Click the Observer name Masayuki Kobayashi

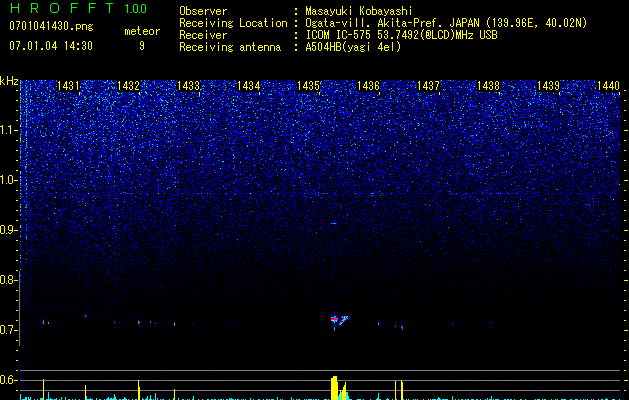359,11
